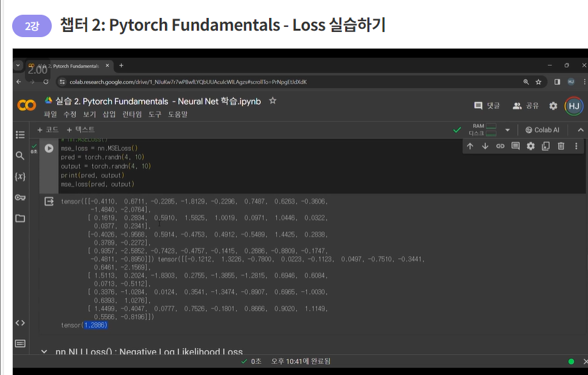Screen dimensions: 588x375
Task: Zoom page with magnifier icon in address bar
Action: click(x=526, y=82)
